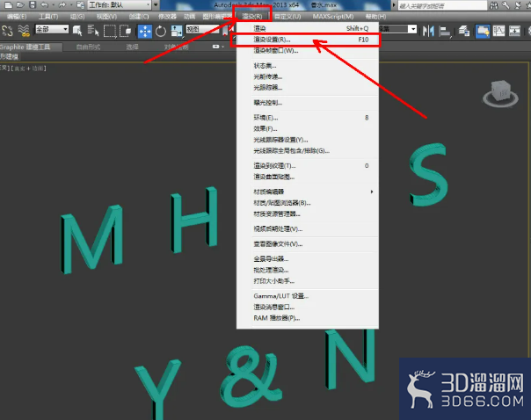The height and width of the screenshot is (420, 531).
Task: Click the search keyword input field
Action: pyautogui.click(x=442, y=5)
